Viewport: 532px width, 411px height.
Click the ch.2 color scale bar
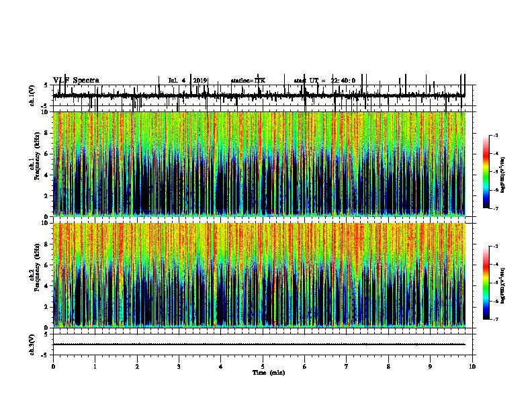pyautogui.click(x=486, y=283)
